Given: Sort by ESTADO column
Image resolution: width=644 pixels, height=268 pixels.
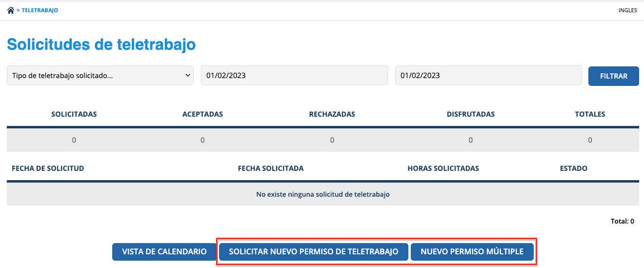Looking at the screenshot, I should pos(573,168).
